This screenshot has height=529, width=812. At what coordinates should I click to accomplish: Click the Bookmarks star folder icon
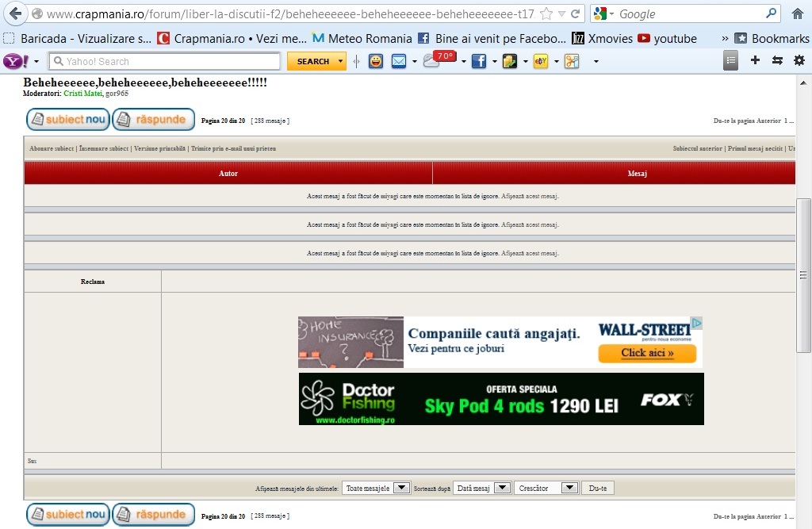click(x=741, y=38)
